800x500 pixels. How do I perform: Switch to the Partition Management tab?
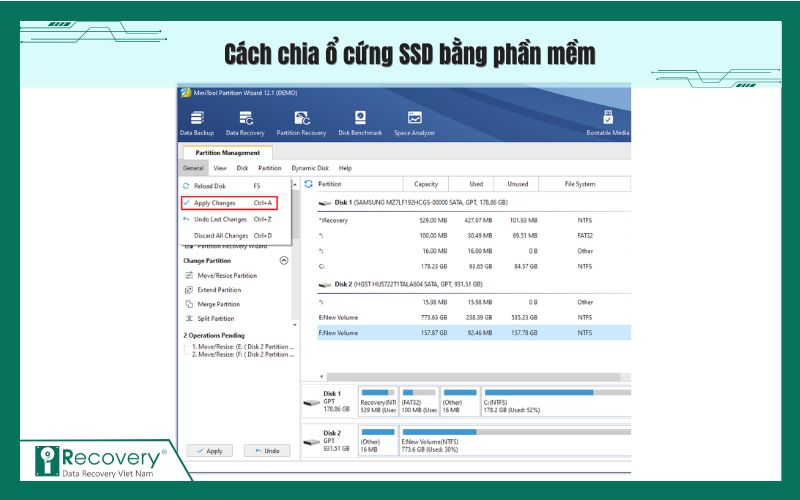228,153
